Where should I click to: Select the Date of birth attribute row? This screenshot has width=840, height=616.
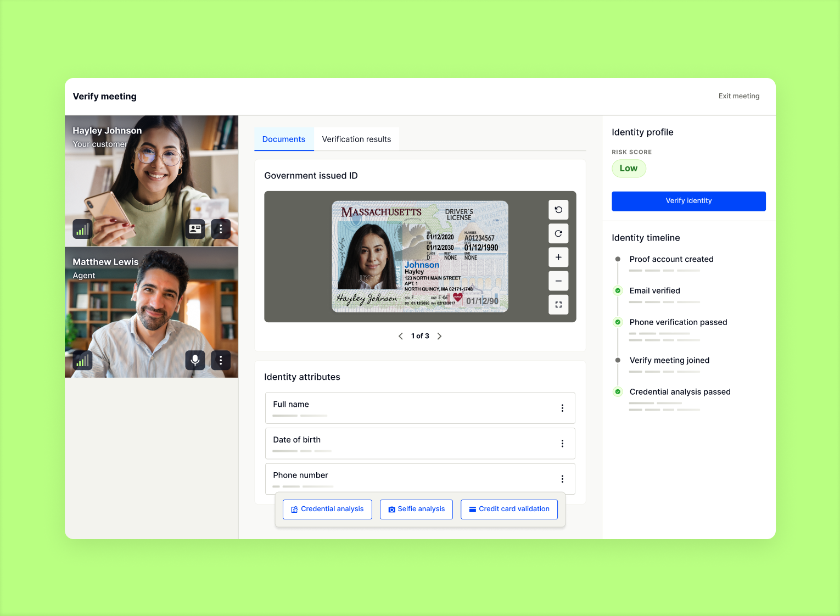pyautogui.click(x=420, y=444)
